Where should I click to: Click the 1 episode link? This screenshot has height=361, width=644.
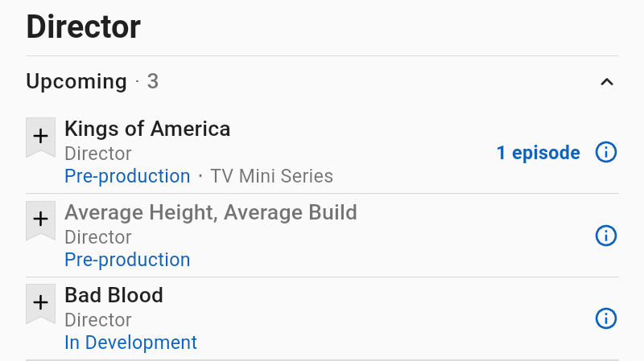point(538,153)
